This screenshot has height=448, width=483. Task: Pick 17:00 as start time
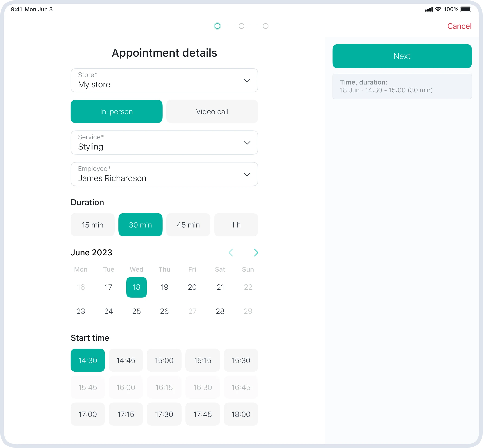coord(88,414)
